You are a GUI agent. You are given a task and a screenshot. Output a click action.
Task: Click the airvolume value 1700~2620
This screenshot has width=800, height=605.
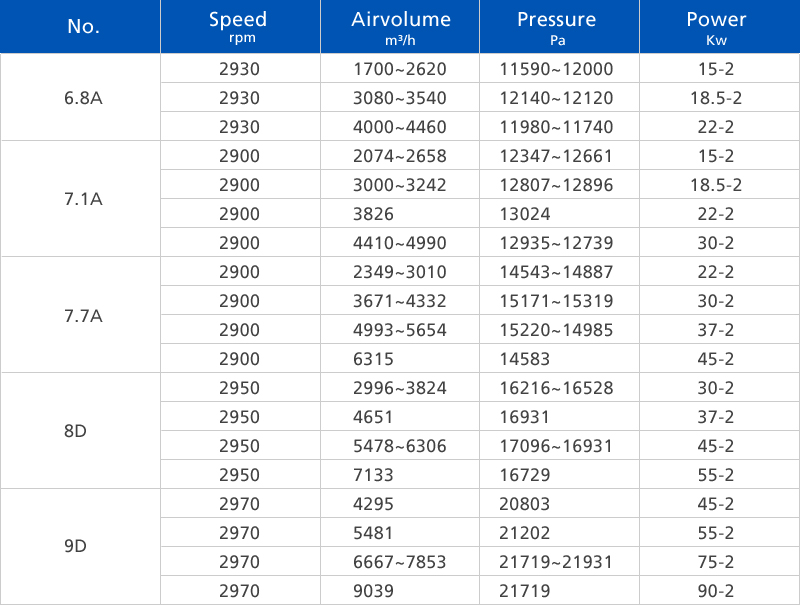pyautogui.click(x=400, y=69)
